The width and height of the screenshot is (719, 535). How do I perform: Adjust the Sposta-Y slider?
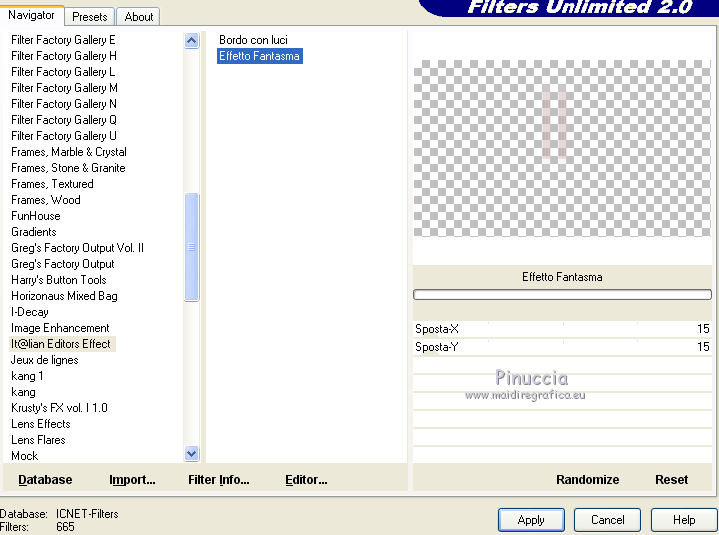[x=562, y=347]
